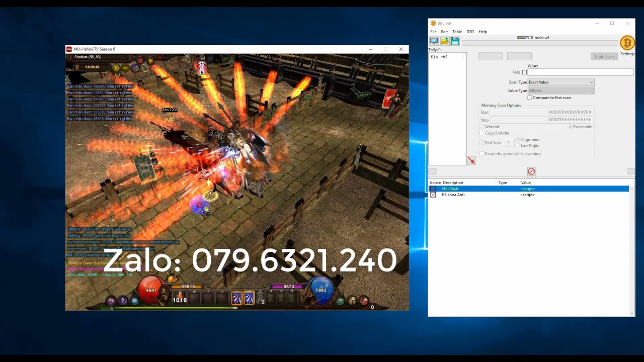The image size is (644, 362).
Task: Click the Settings label
Action: (627, 54)
